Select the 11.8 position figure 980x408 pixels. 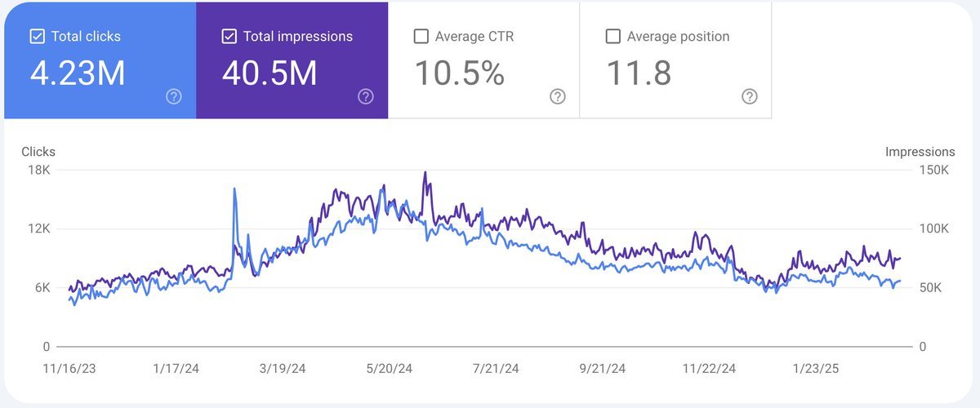pos(639,73)
